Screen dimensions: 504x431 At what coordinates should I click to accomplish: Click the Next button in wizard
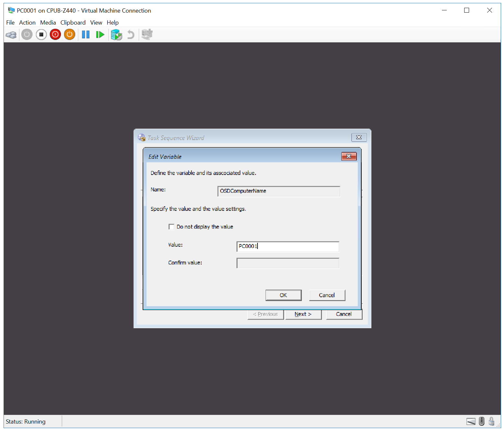click(x=303, y=314)
